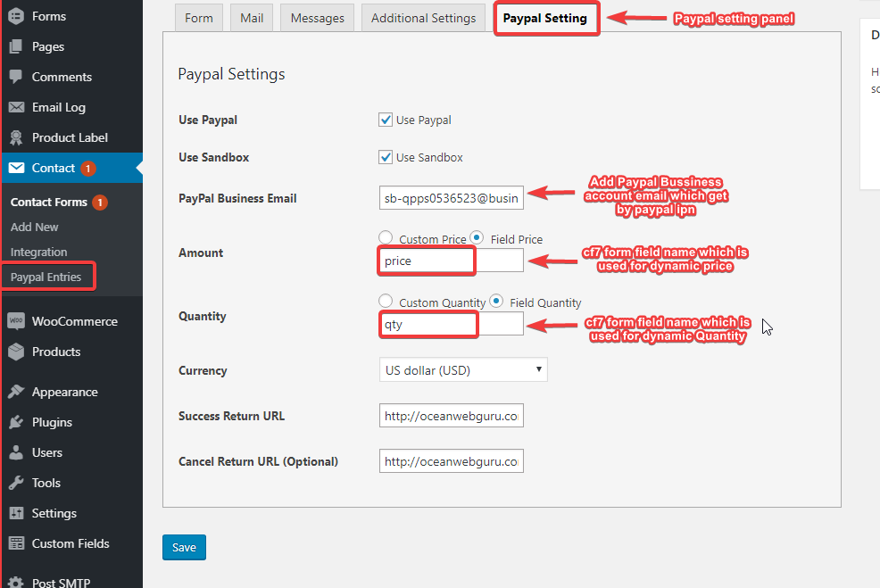Choose the Custom Quantity radio option
The image size is (880, 588).
(x=386, y=301)
